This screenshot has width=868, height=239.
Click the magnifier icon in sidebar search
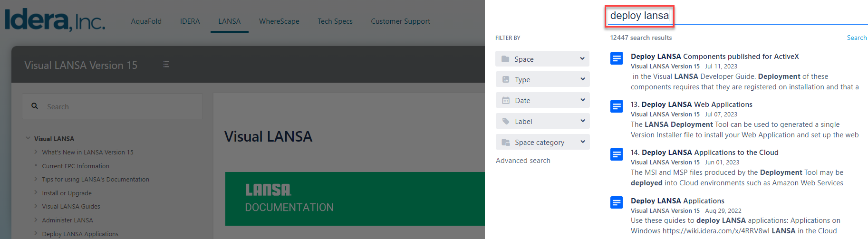point(35,106)
